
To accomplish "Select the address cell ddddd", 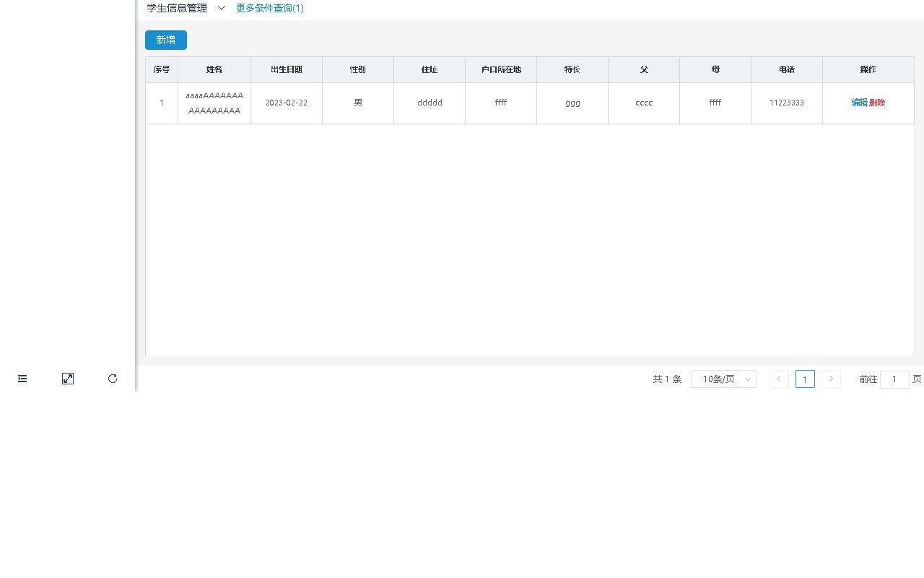I will [x=430, y=103].
